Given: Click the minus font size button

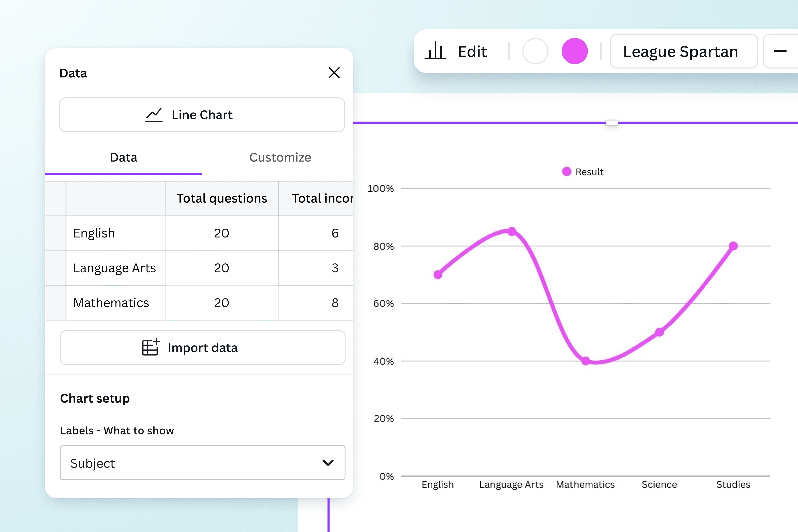Looking at the screenshot, I should pyautogui.click(x=780, y=51).
